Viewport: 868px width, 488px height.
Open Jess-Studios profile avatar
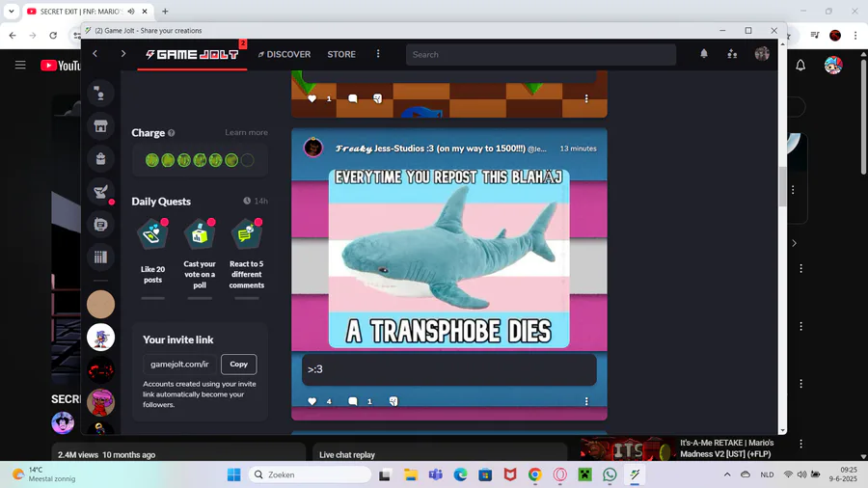point(313,148)
